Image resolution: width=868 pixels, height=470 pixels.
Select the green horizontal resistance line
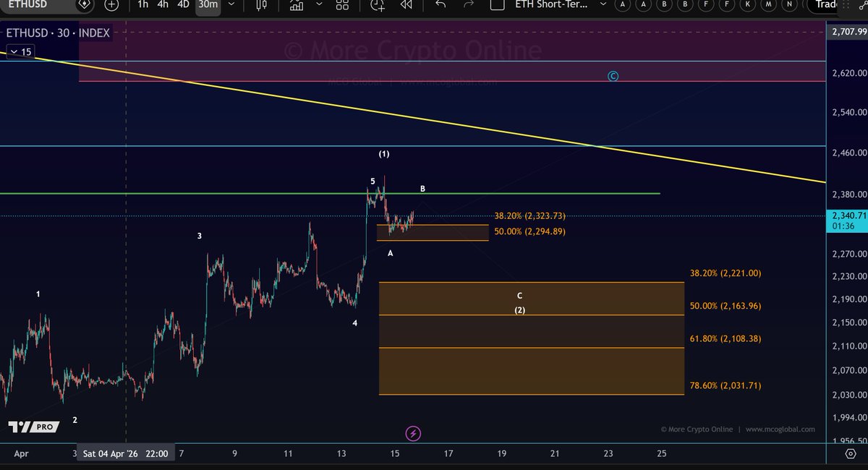coord(330,193)
